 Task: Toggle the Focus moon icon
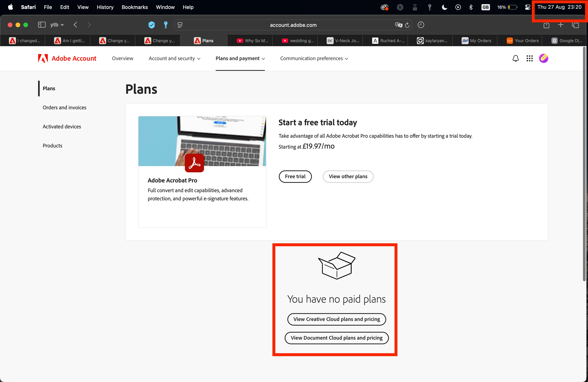(444, 7)
